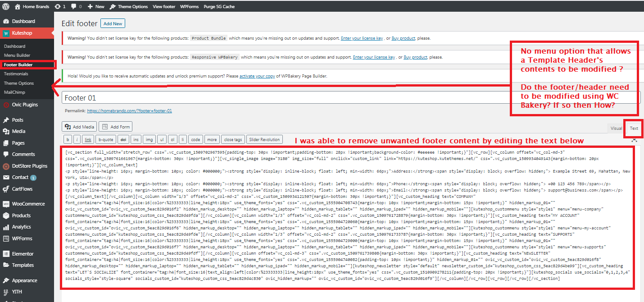Click the WPForms icon in the sidebar
Image resolution: width=644 pixels, height=302 pixels.
6,238
